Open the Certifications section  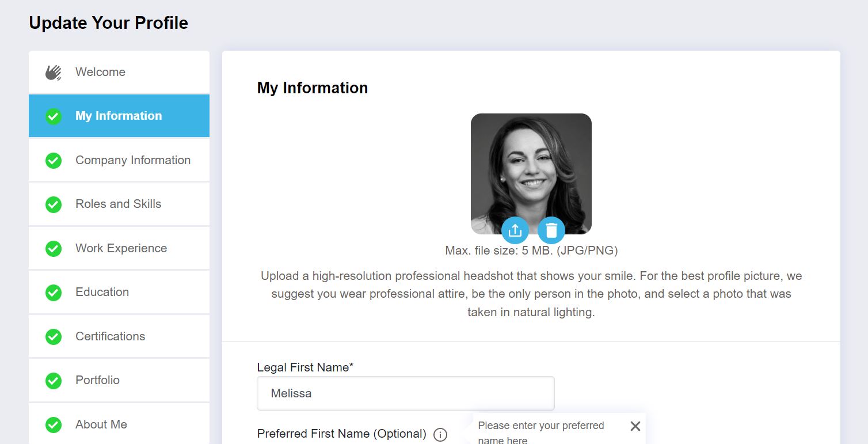(110, 336)
